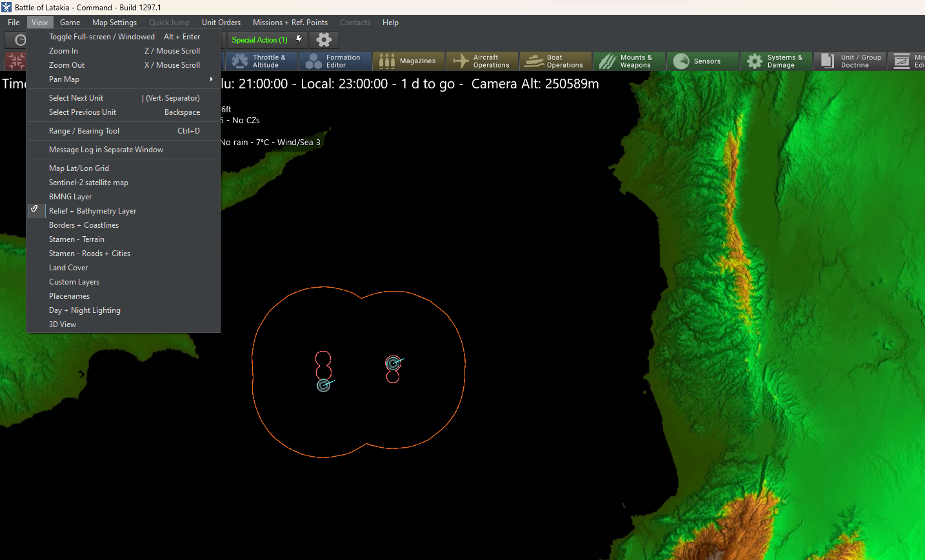Toggle Borders + Coastlines layer
This screenshot has height=560, width=925.
pyautogui.click(x=84, y=225)
